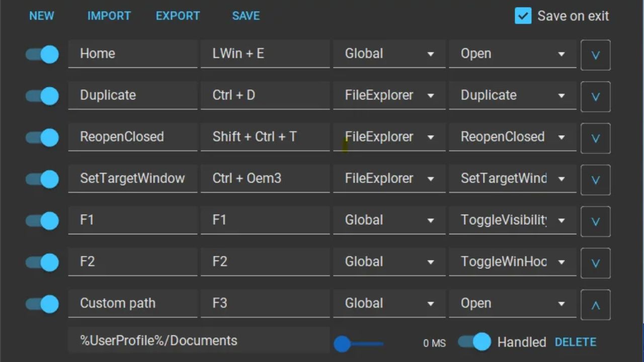Disable the Home hotkey toggle

tap(42, 54)
